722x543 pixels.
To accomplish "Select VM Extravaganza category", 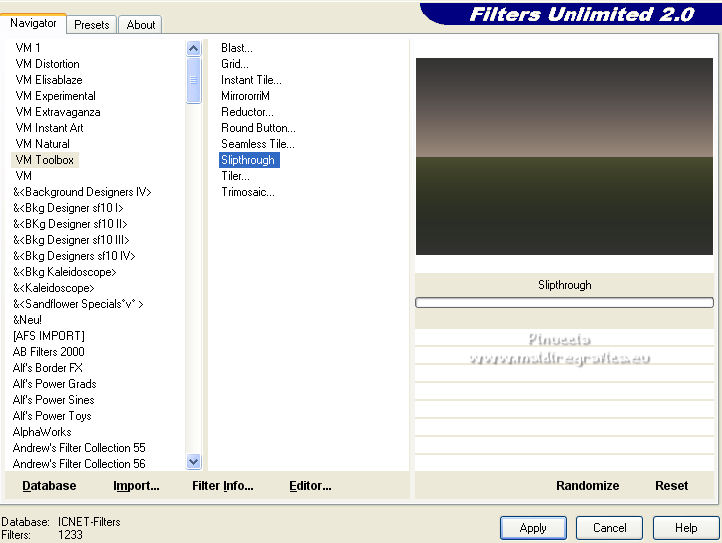I will click(x=58, y=112).
